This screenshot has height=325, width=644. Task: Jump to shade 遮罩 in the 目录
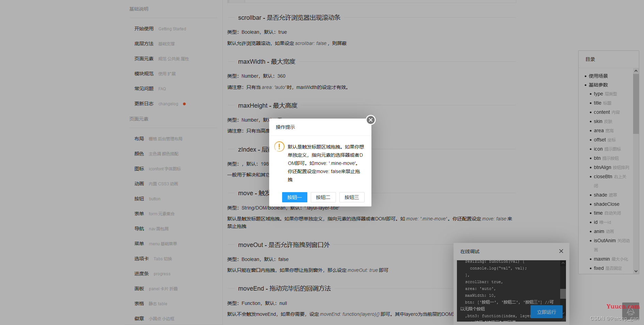[605, 195]
